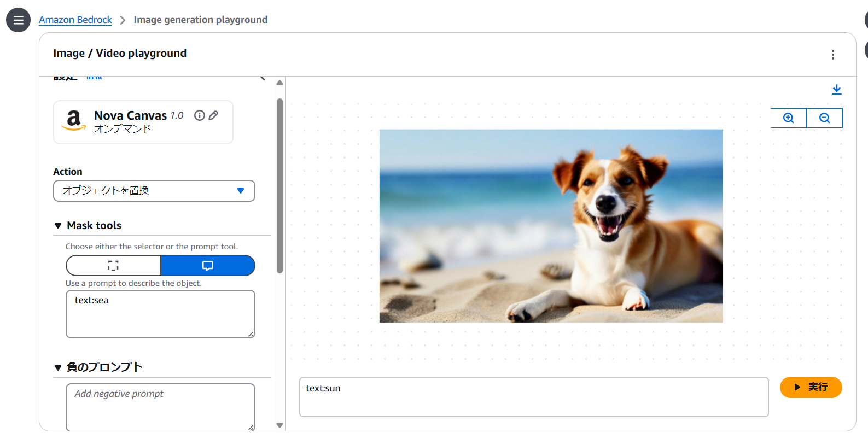Screen dimensions: 868x433
Task: Collapse the settings panel chevron
Action: pos(263,78)
